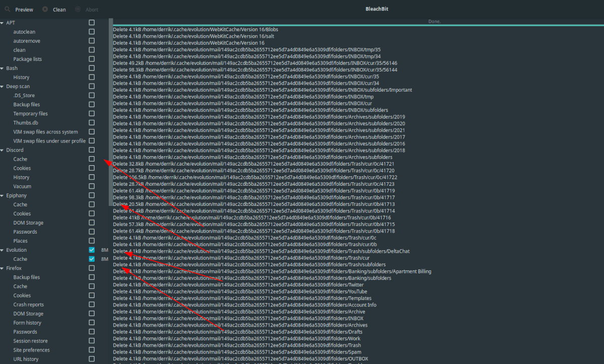604x364 pixels.
Task: Click the log line ending folders/YouTube
Action: point(240,292)
